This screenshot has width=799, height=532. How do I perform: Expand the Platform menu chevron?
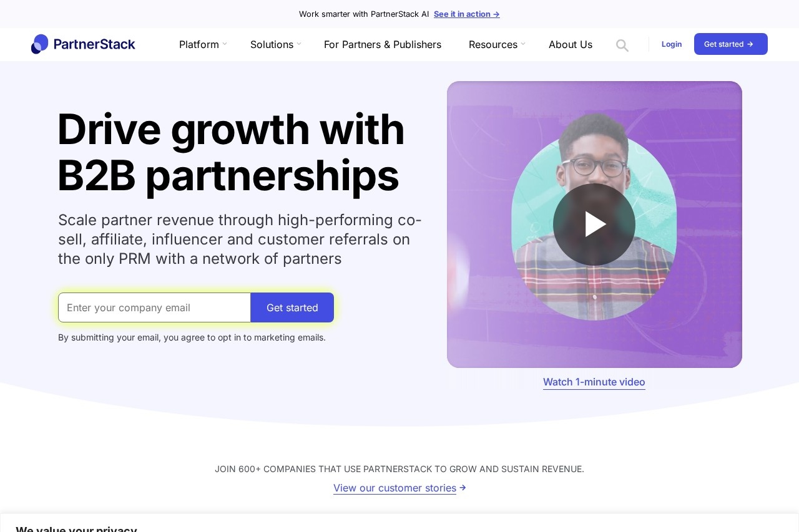(x=225, y=44)
